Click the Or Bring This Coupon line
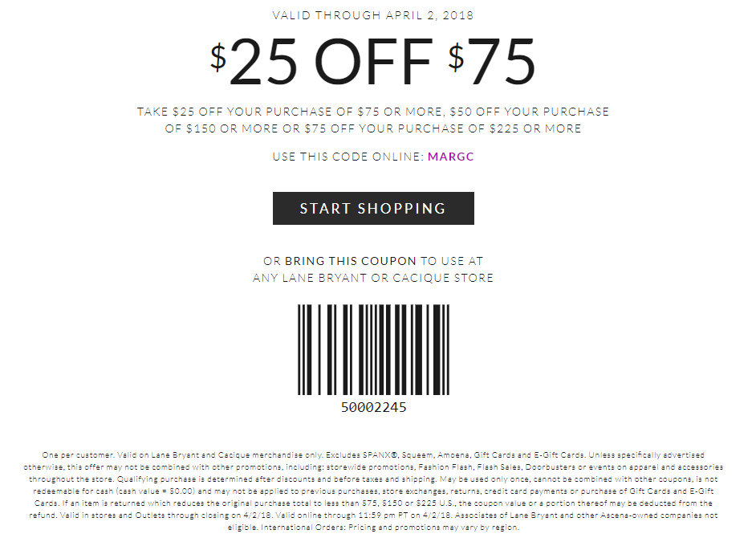The image size is (756, 546). pos(373,261)
